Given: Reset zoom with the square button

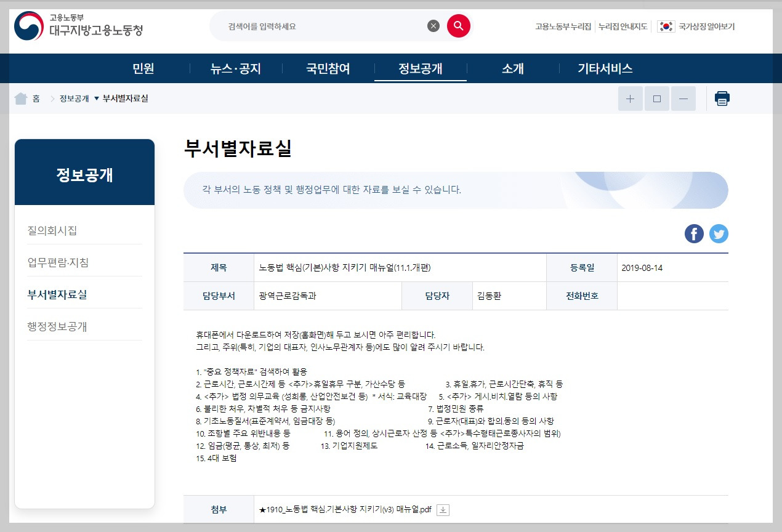Looking at the screenshot, I should coord(657,99).
